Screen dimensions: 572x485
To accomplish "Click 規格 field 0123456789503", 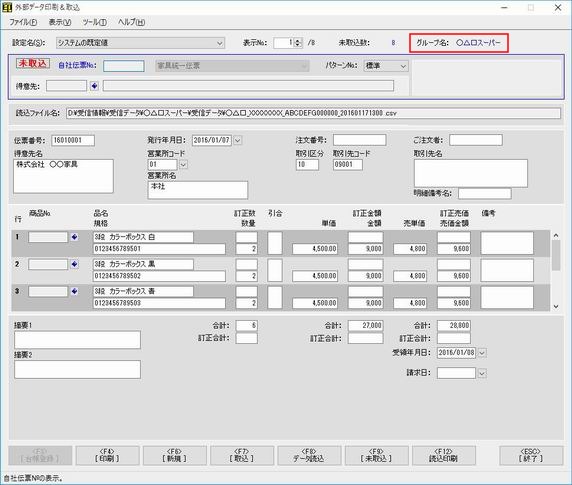I will coord(159,303).
